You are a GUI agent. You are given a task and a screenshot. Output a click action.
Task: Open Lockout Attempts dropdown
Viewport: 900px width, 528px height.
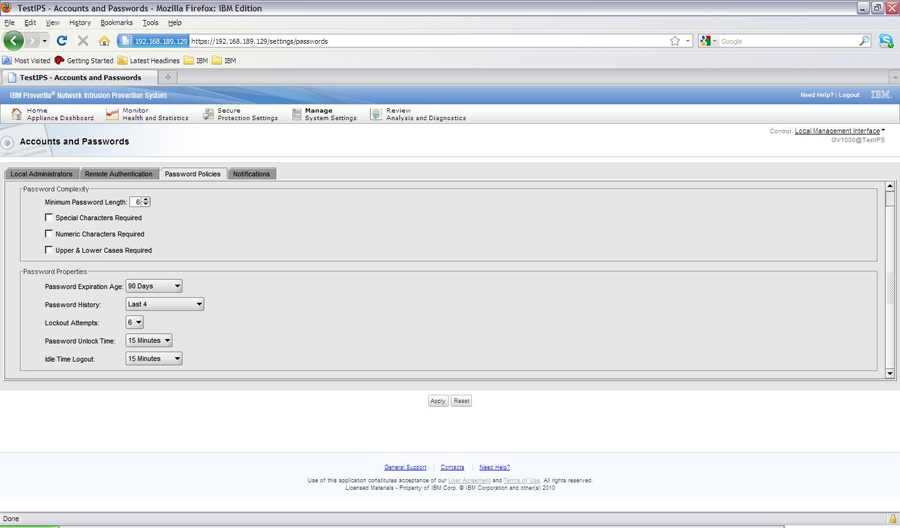[x=134, y=322]
